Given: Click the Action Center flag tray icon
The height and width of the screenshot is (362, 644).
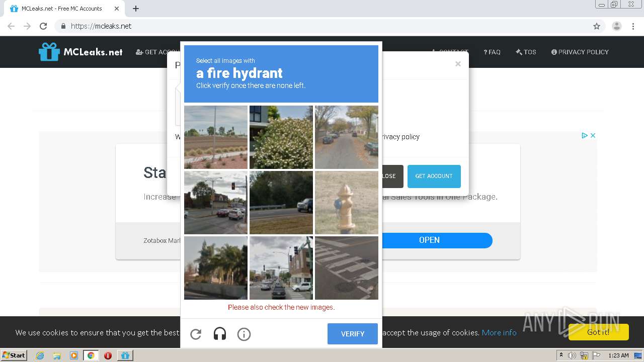Looking at the screenshot, I should point(596,355).
